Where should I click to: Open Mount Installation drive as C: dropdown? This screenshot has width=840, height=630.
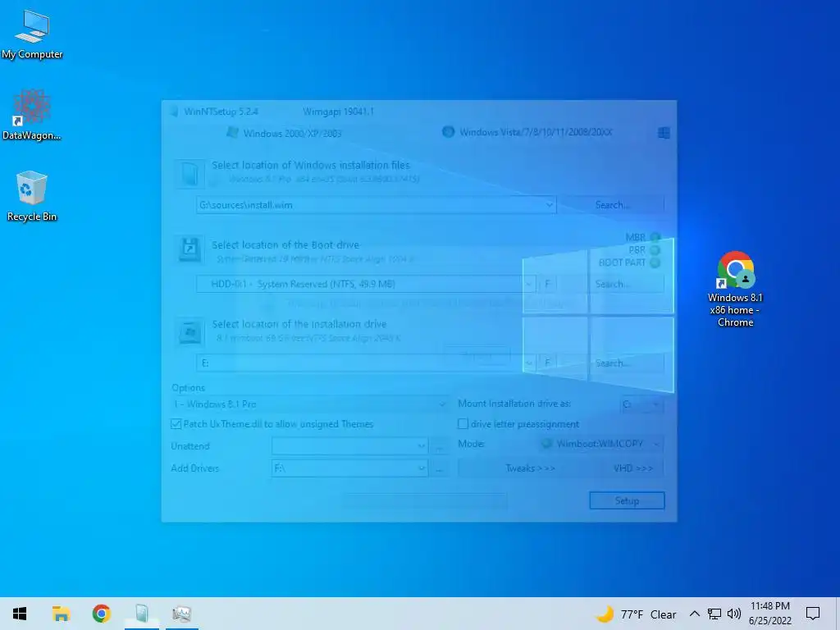(x=641, y=404)
